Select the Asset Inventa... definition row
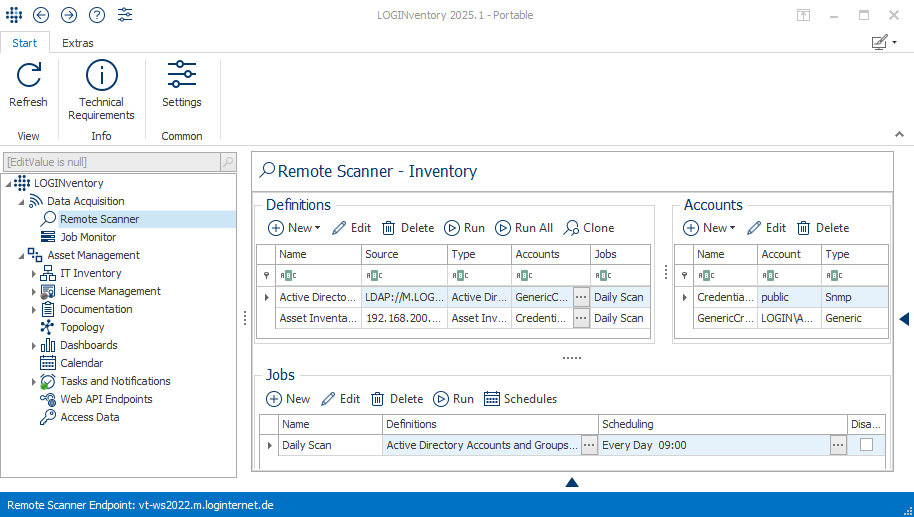Viewport: 914px width, 517px height. (x=454, y=318)
